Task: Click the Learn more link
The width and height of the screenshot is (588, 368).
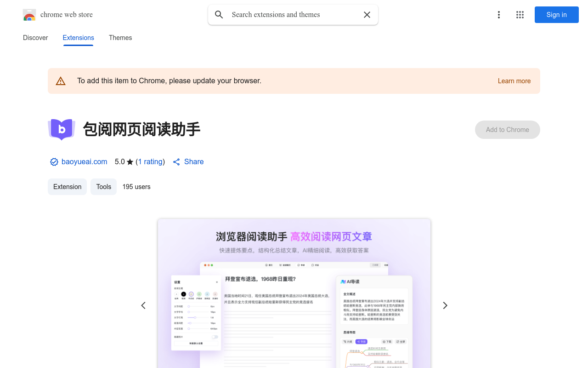Action: pyautogui.click(x=514, y=81)
